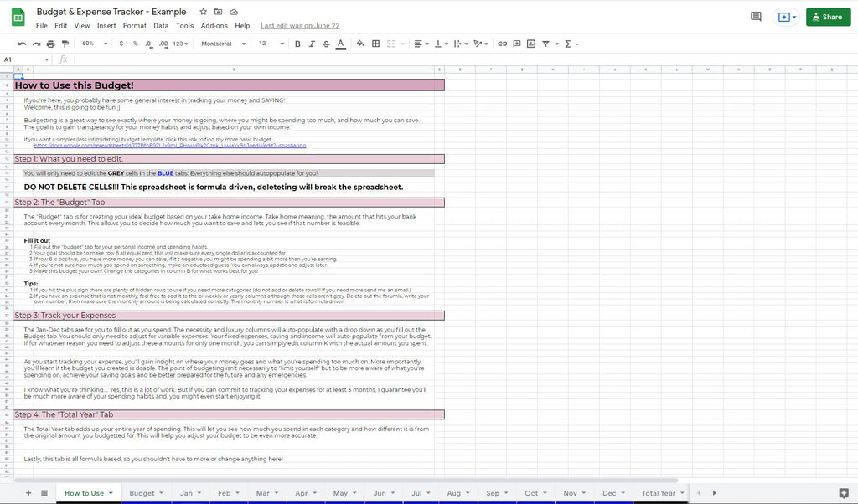The image size is (858, 504).
Task: Switch to the Jun sheet tab
Action: tap(380, 493)
